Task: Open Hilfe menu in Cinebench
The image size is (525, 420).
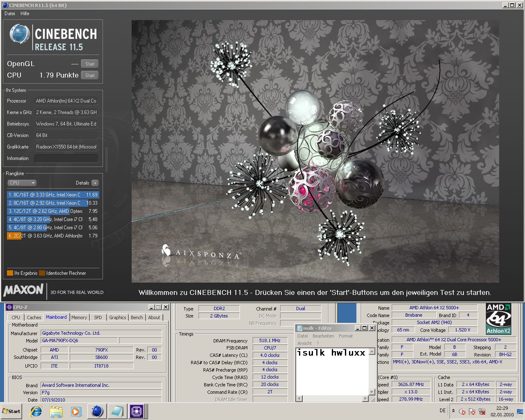Action: 25,14
